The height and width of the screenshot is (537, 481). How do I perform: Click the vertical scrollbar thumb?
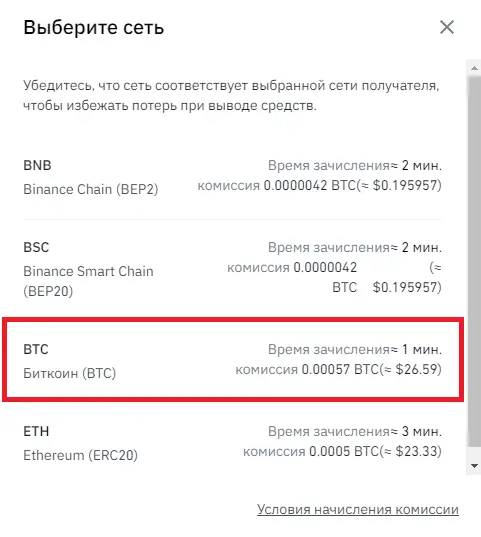[x=474, y=261]
